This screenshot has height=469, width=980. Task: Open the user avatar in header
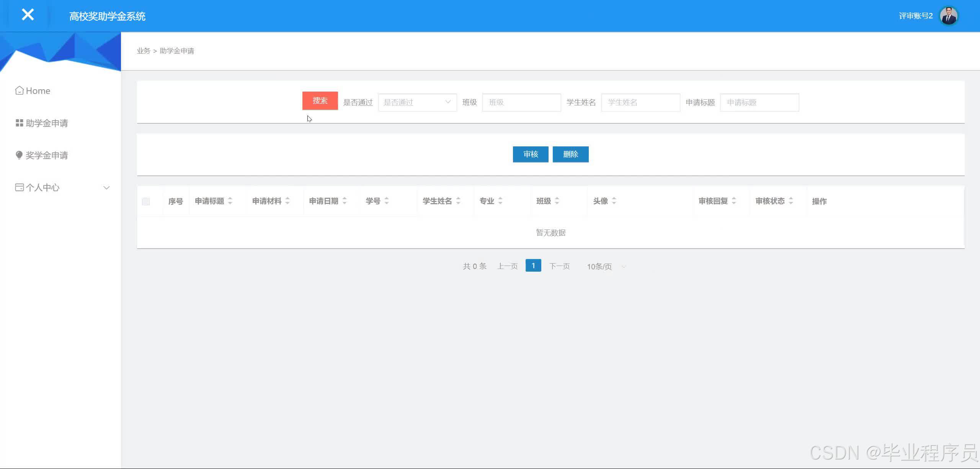(949, 16)
